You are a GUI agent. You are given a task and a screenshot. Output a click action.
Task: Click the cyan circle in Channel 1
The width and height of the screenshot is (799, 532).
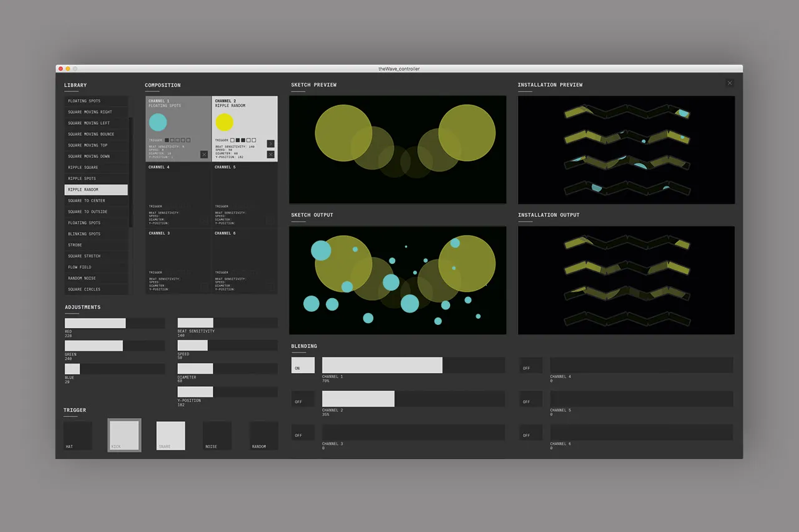tap(158, 122)
